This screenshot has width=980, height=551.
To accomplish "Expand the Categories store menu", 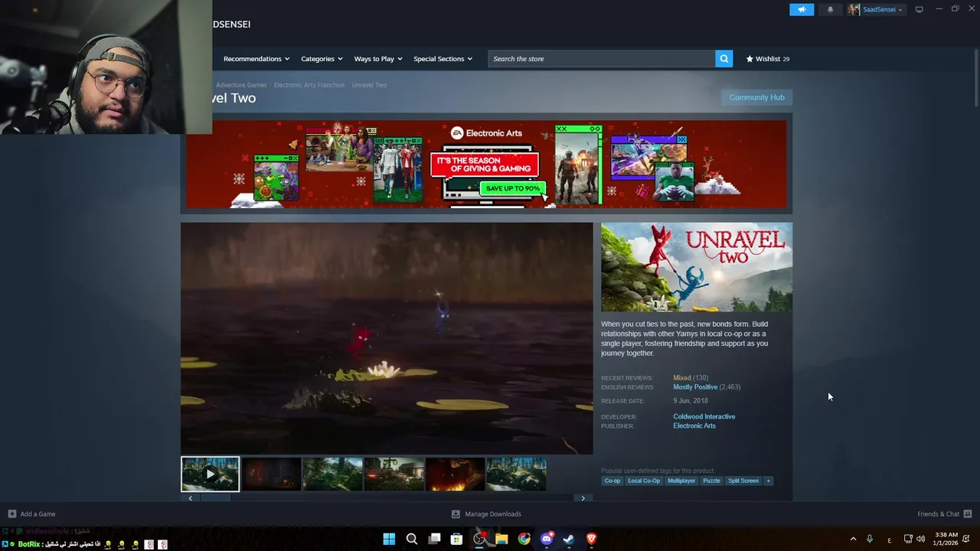I will click(x=322, y=59).
